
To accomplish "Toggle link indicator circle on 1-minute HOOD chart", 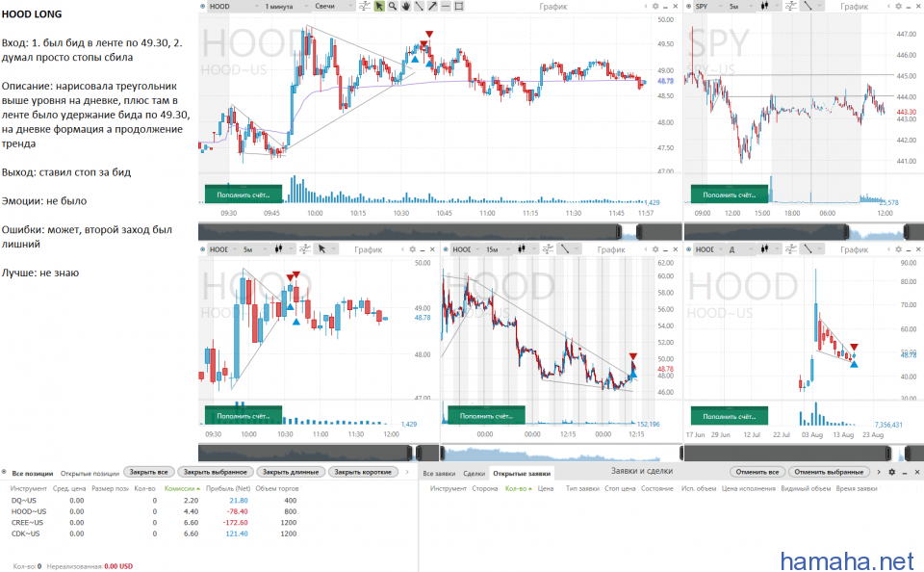I will pyautogui.click(x=203, y=6).
